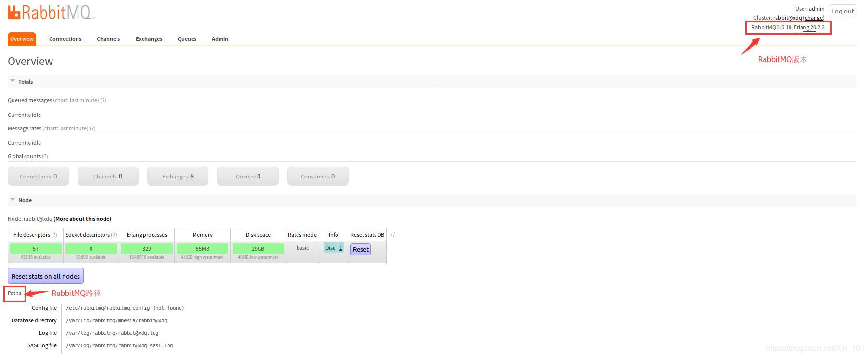Click the Node: rabbit@xdq label
The height and width of the screenshot is (357, 868).
pos(30,219)
